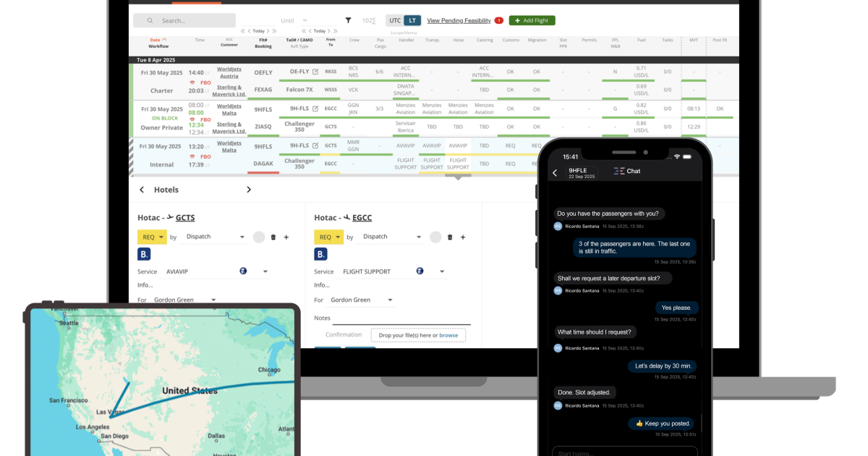Open the Dispatch assignee dropdown in EGCC panel
The height and width of the screenshot is (456, 868).
click(419, 237)
